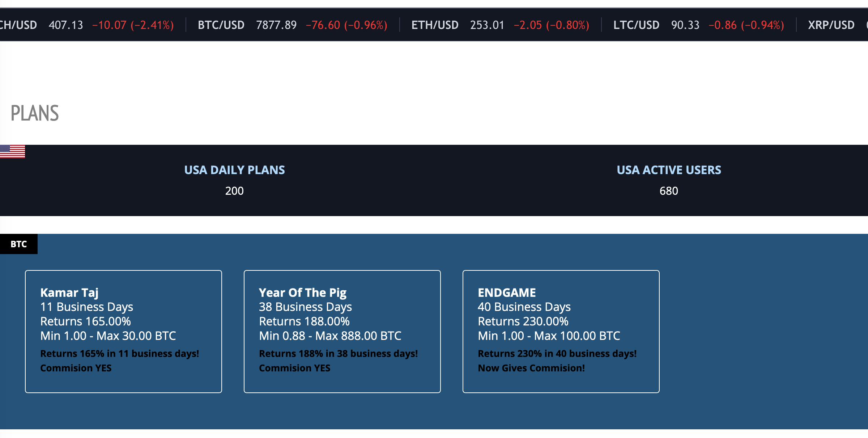Click the PLANS page heading
Viewport: 868px width, 438px height.
tap(35, 113)
